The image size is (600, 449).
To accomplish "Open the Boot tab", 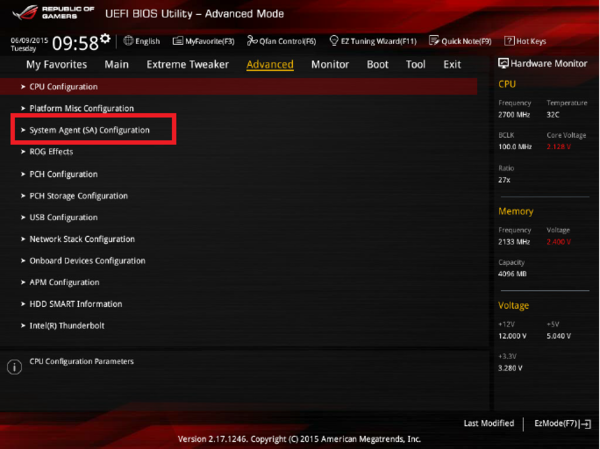I will tap(378, 64).
